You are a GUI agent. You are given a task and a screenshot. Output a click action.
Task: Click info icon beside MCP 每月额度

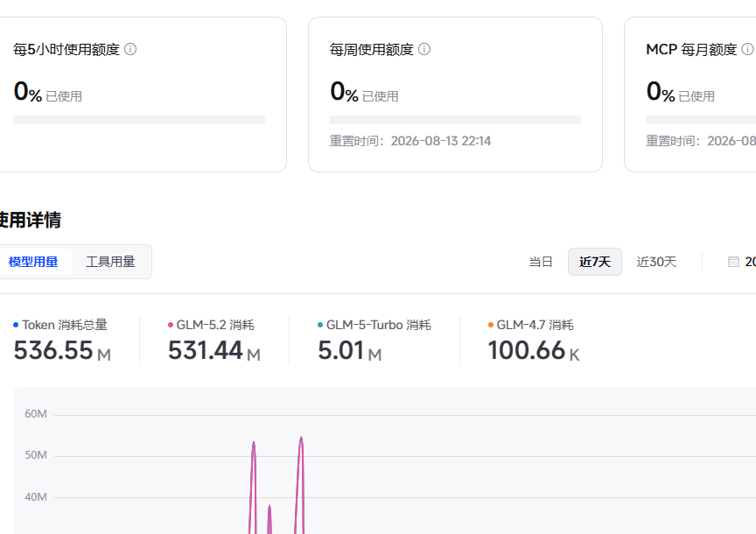pos(747,49)
